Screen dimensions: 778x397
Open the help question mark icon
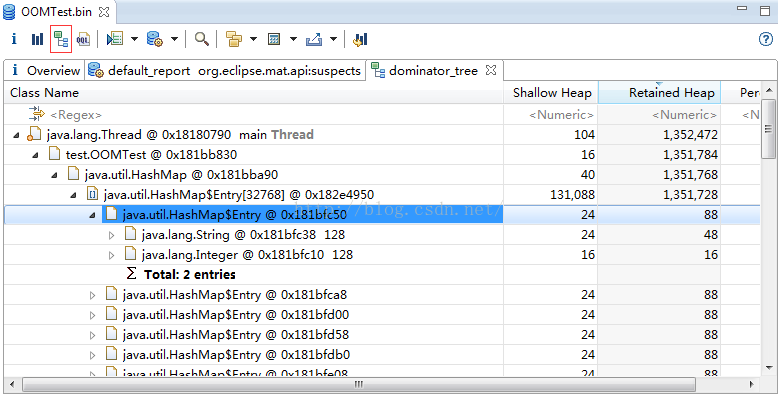point(766,39)
